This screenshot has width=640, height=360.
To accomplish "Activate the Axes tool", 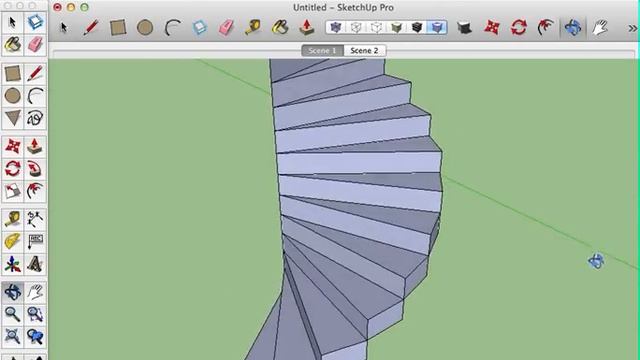I will click(x=13, y=264).
